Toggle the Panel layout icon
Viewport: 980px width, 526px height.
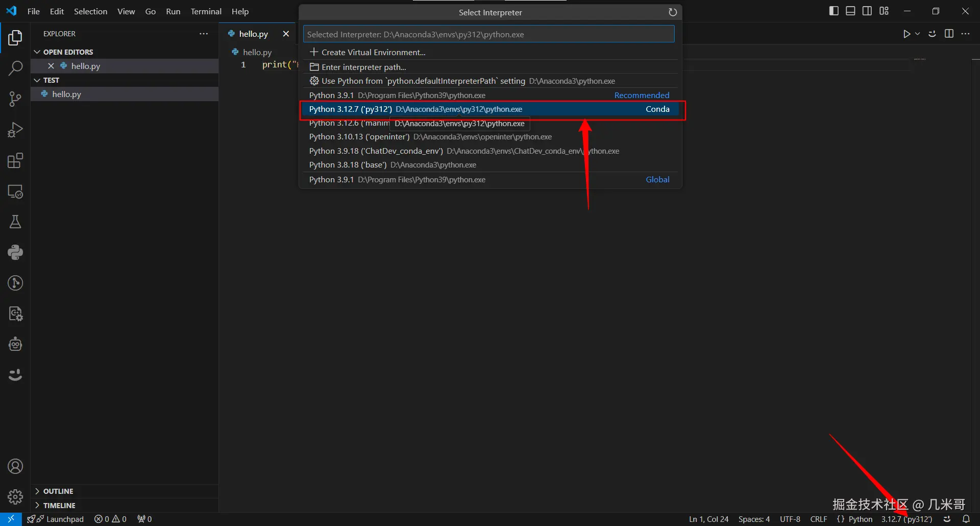click(850, 11)
